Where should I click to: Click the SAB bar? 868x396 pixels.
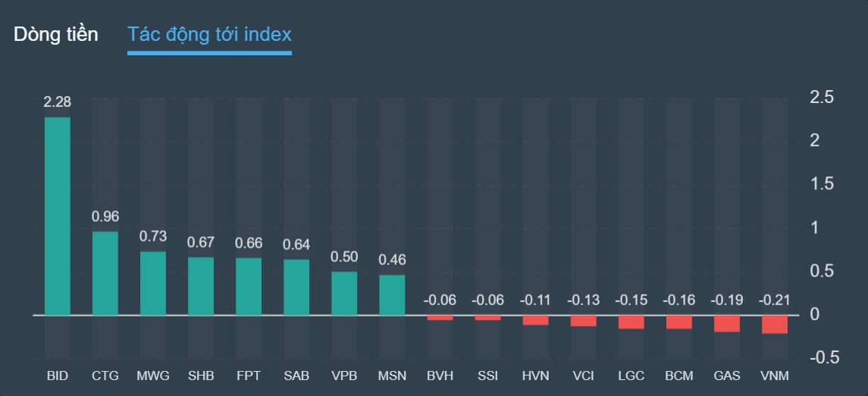point(296,287)
